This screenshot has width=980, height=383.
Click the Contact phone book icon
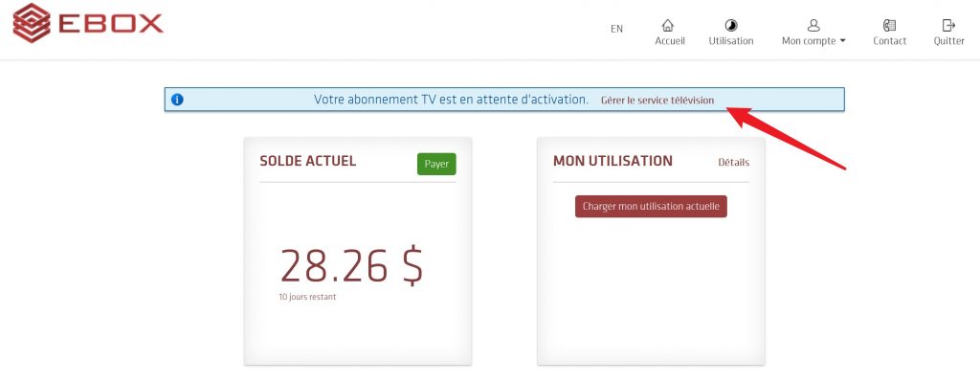(x=889, y=25)
